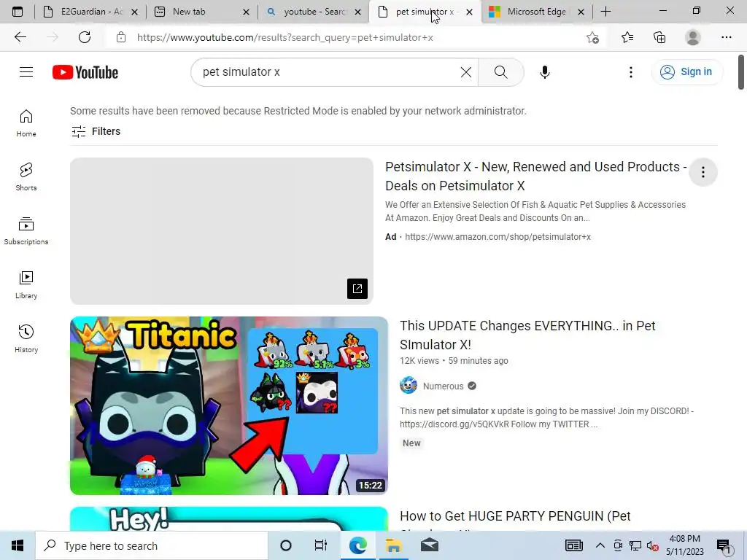Open the Numerous channel name
Screen dimensions: 747x560
click(443, 386)
